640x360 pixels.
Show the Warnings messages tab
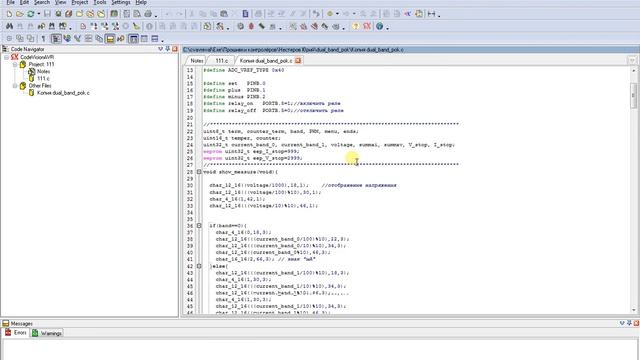(x=47, y=333)
